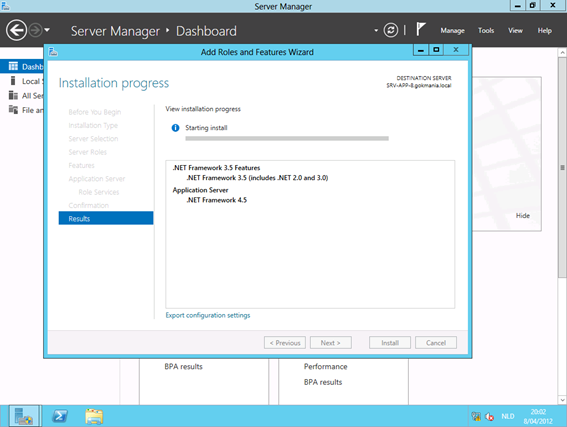Click the Server Manager icon in the main title bar
The width and height of the screenshot is (567, 427).
(x=5, y=5)
